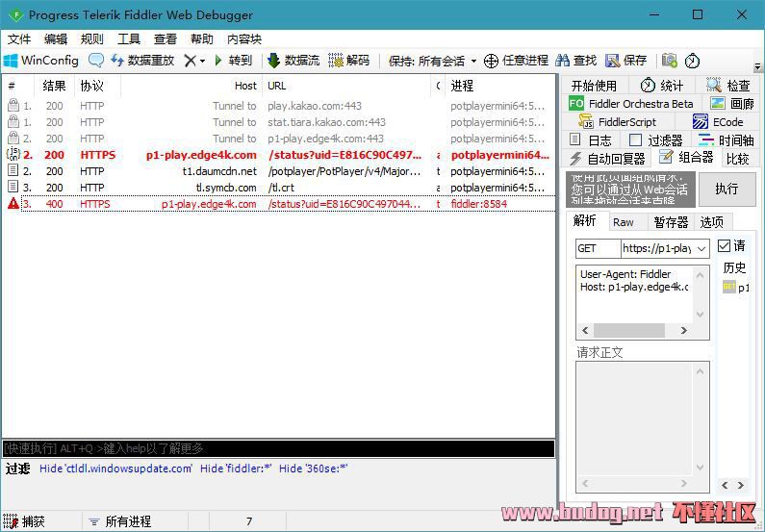
Task: Open the FiddlerScript tab
Action: tap(617, 122)
